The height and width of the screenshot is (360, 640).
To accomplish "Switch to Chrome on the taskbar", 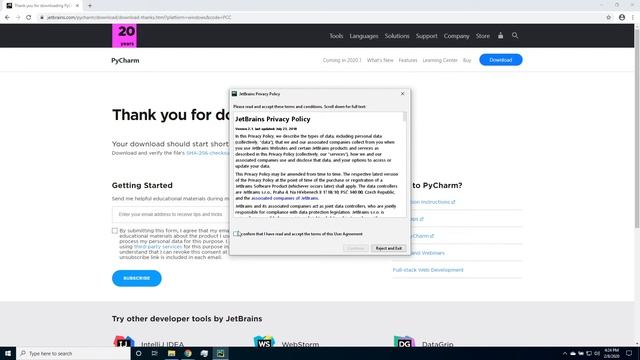I will (188, 353).
